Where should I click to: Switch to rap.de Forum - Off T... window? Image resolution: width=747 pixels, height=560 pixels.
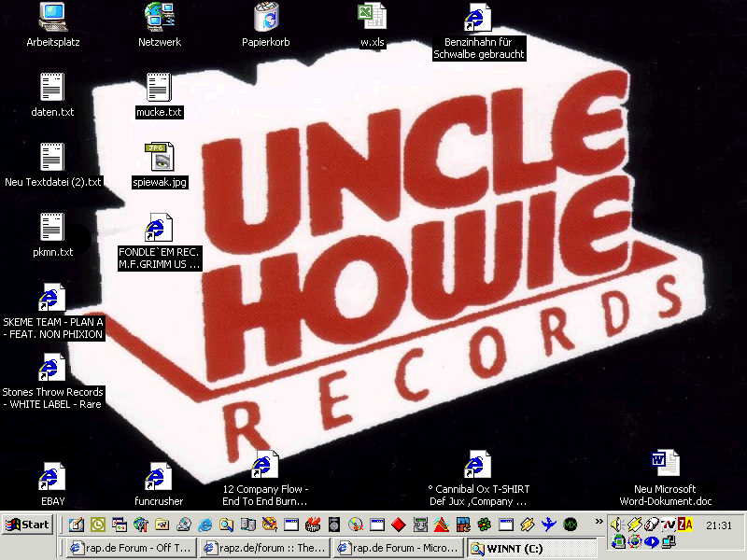(131, 548)
